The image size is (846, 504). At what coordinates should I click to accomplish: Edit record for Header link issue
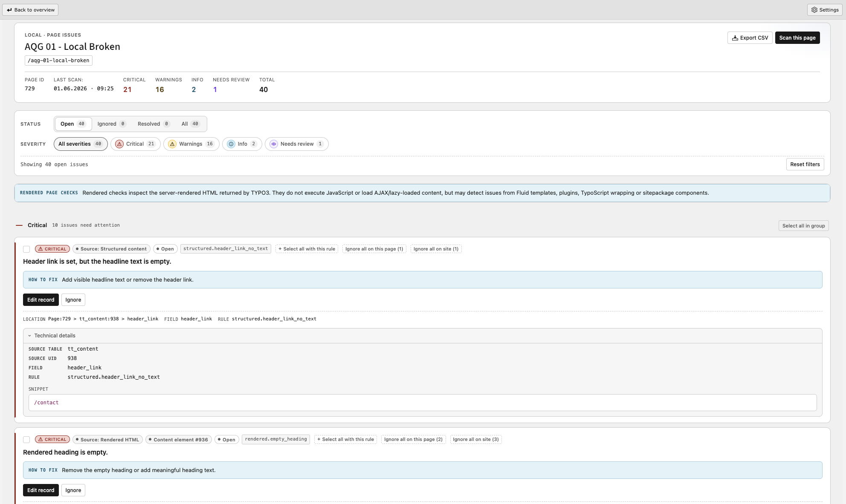[x=41, y=300]
